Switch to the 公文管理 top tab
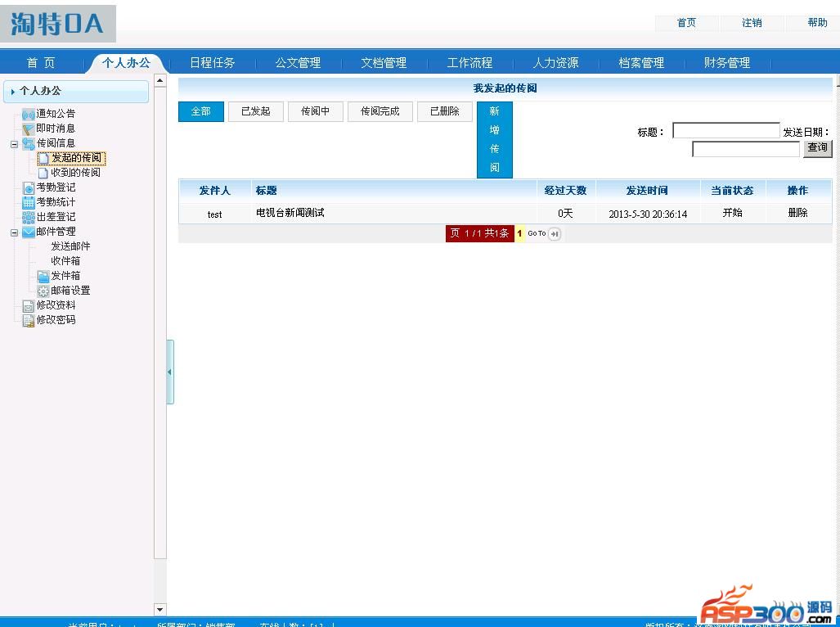 coord(298,63)
